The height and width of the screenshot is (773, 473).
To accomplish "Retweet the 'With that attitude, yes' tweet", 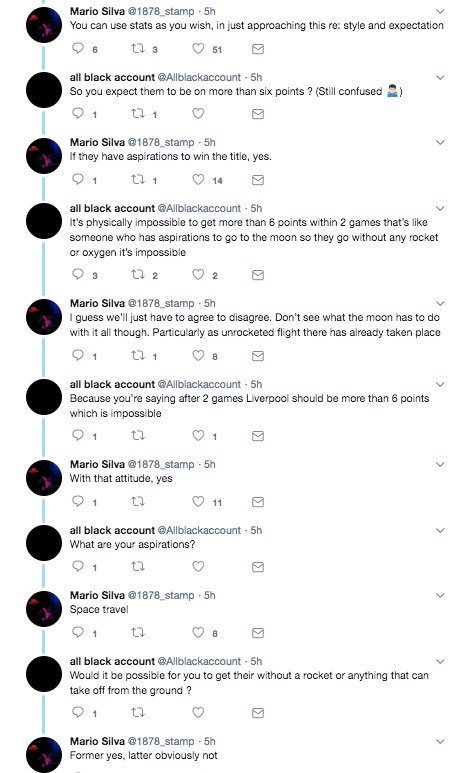I will pos(138,501).
